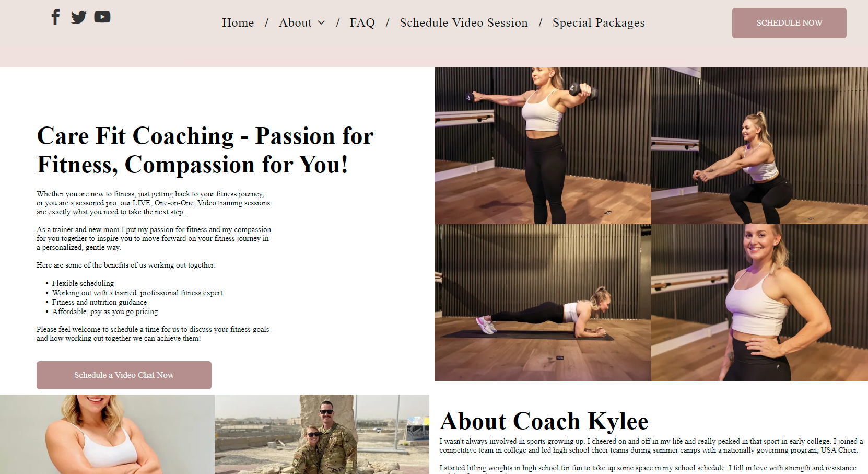Open the plank on mat photo
Viewport: 868px width, 474px height.
tap(543, 303)
